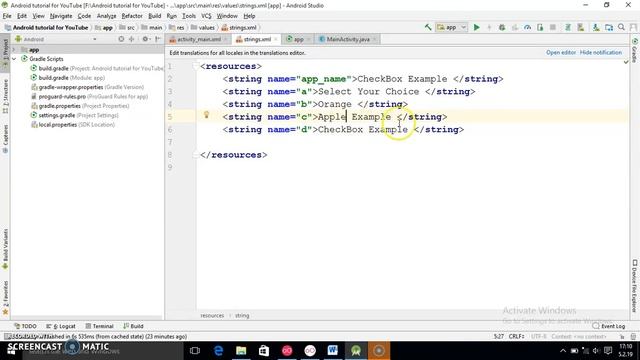Click the scroll-from-source target icon

(121, 39)
